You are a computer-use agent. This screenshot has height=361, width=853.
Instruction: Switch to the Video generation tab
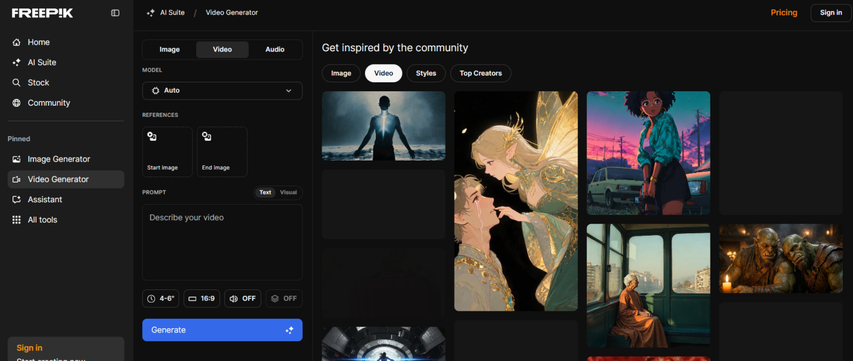tap(222, 49)
